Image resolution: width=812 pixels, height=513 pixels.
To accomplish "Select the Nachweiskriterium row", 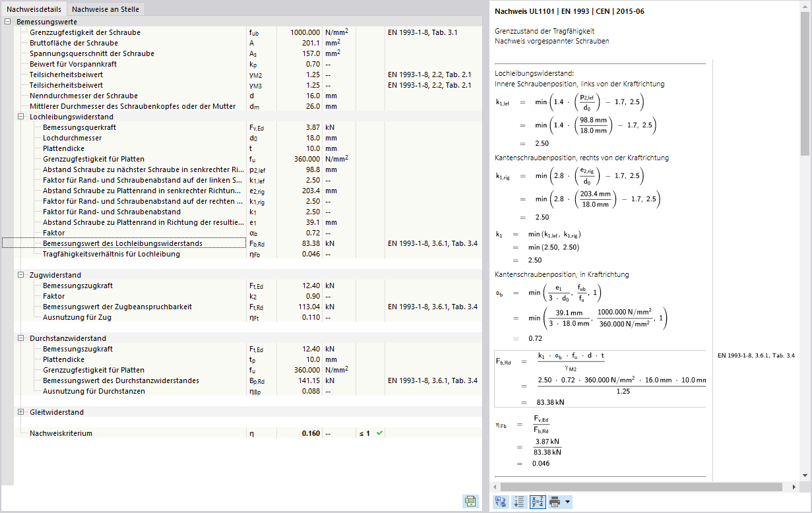I will pos(247,433).
